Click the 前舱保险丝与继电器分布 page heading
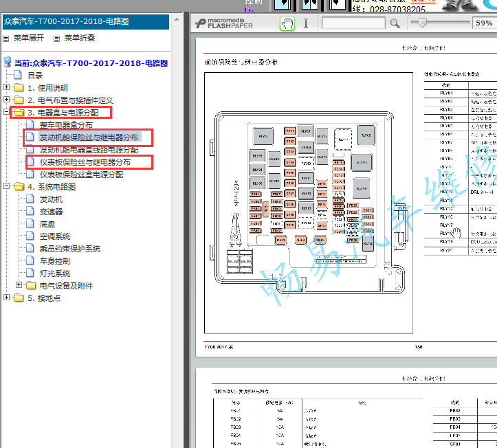The height and width of the screenshot is (448, 497). pos(241,62)
